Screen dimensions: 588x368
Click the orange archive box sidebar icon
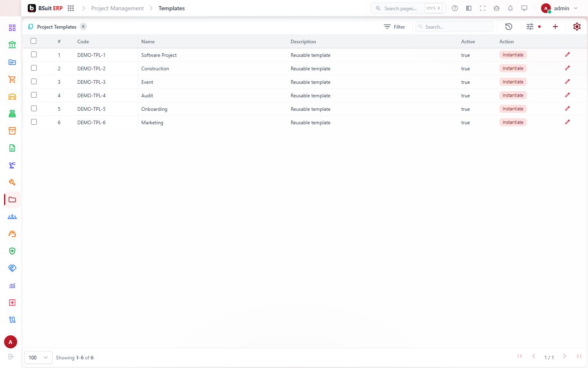point(12,131)
